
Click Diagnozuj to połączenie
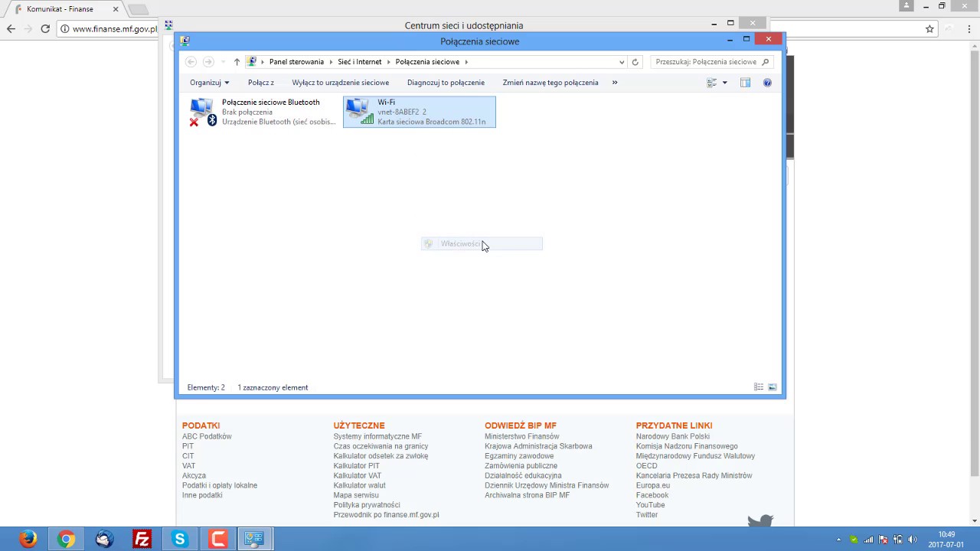[446, 83]
